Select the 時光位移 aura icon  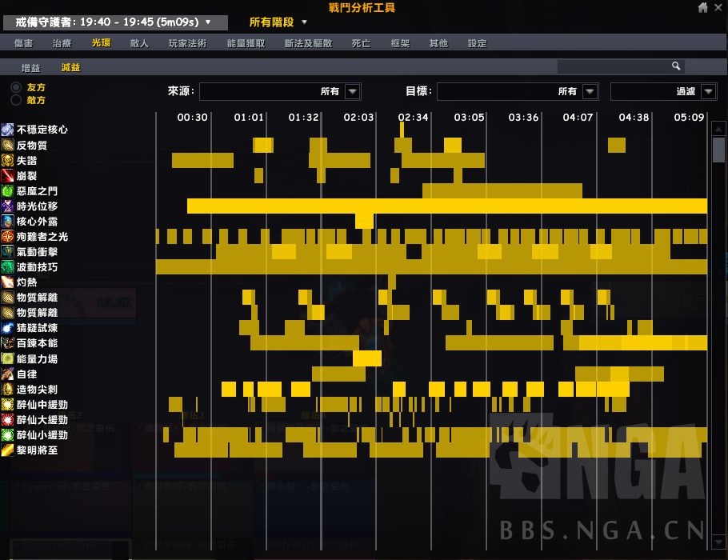tap(7, 206)
